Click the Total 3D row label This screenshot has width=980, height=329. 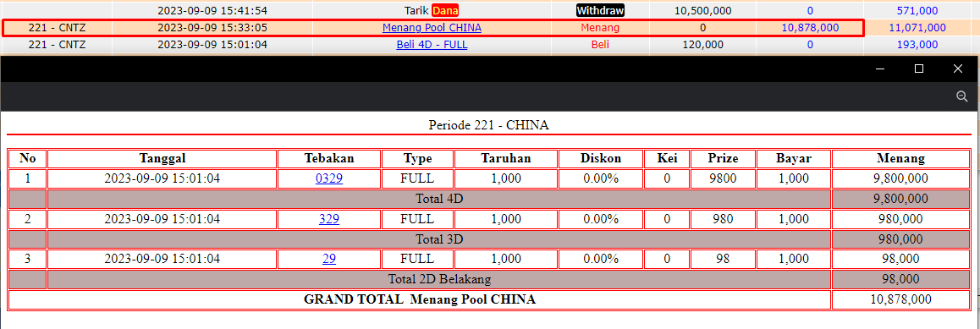438,239
